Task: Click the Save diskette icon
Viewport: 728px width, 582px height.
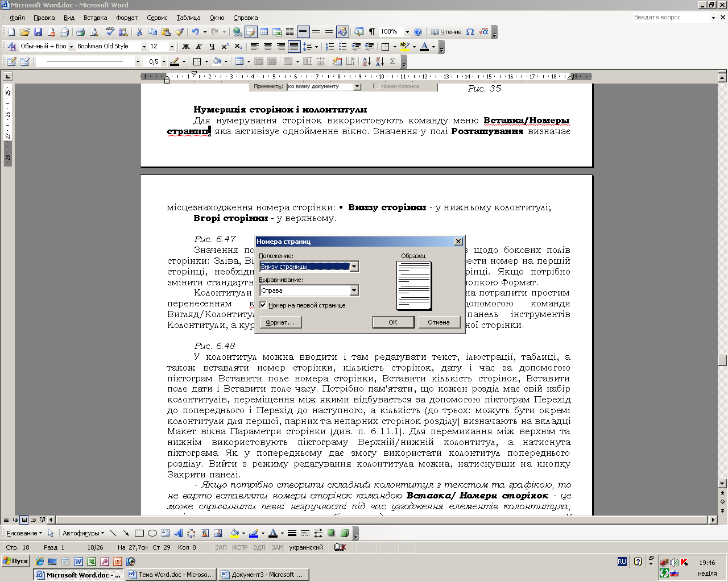Action: pos(38,32)
